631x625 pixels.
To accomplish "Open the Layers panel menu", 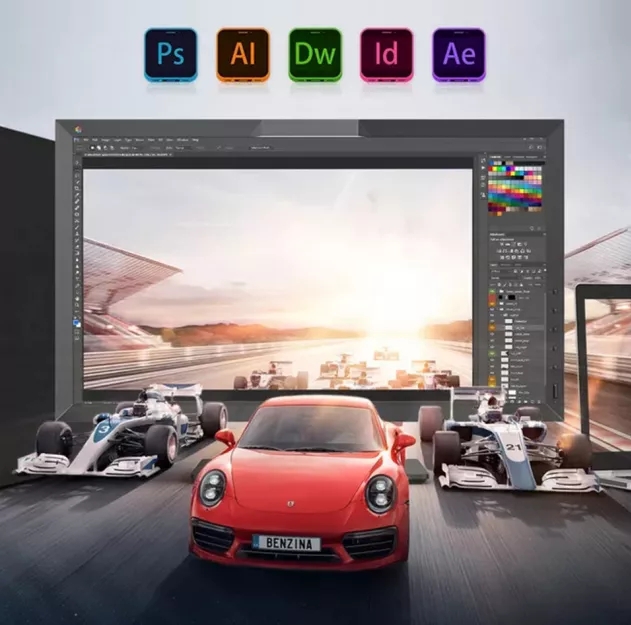I will [544, 265].
